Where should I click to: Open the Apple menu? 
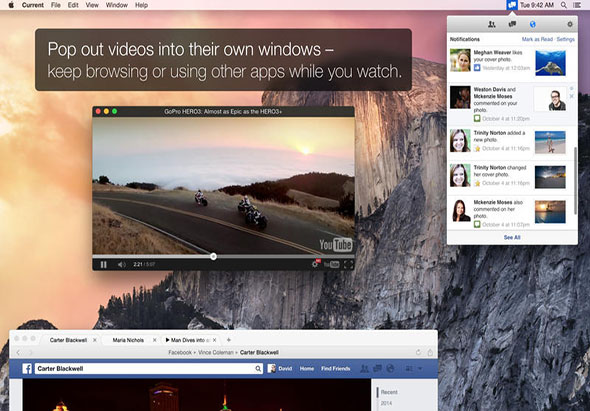point(11,5)
